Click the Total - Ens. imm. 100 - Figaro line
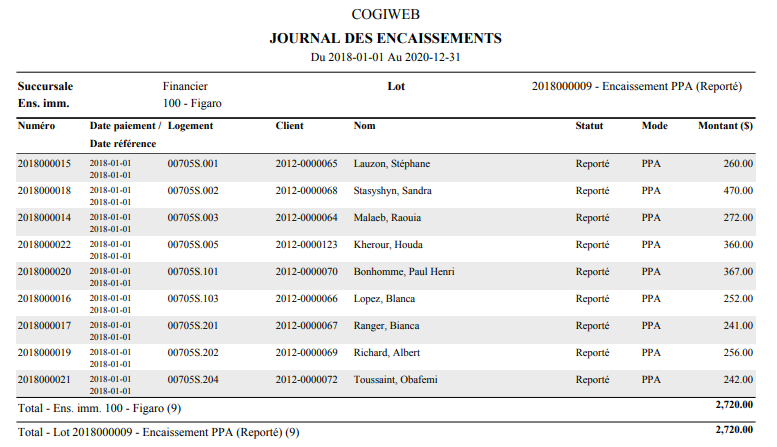This screenshot has width=777, height=447. click(x=99, y=408)
